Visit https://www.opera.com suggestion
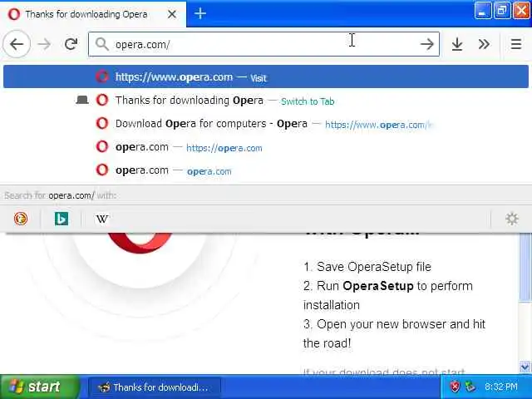Screen dimensions: 532x399 (x=266, y=76)
